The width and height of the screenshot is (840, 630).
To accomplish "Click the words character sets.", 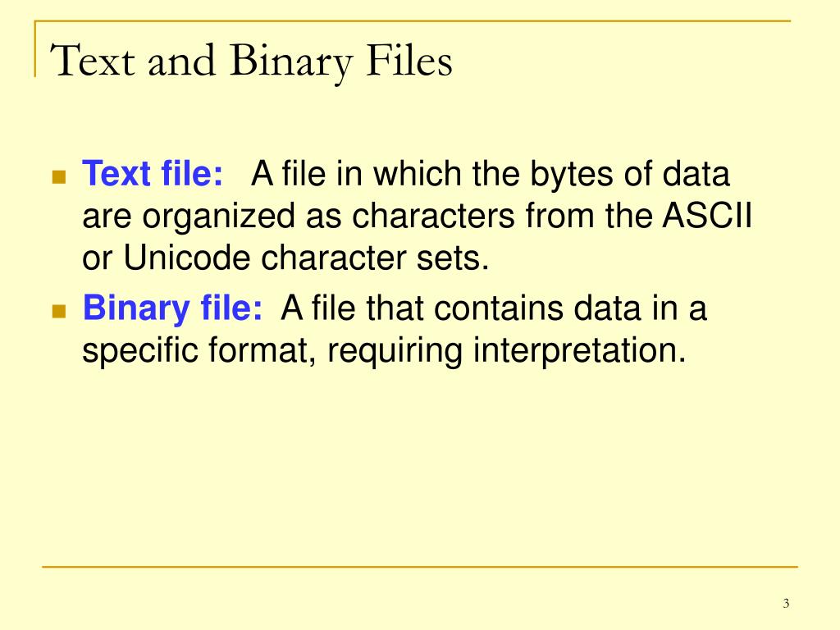I will 375,258.
